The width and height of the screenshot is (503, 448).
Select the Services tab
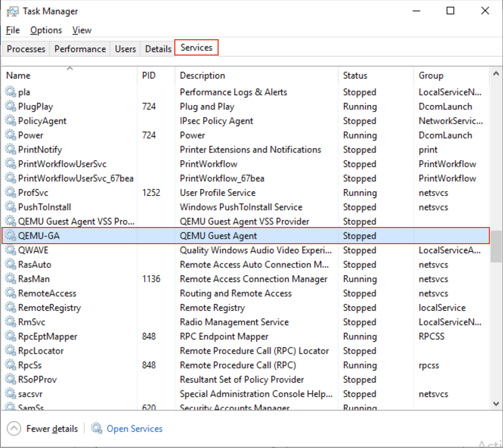[196, 47]
